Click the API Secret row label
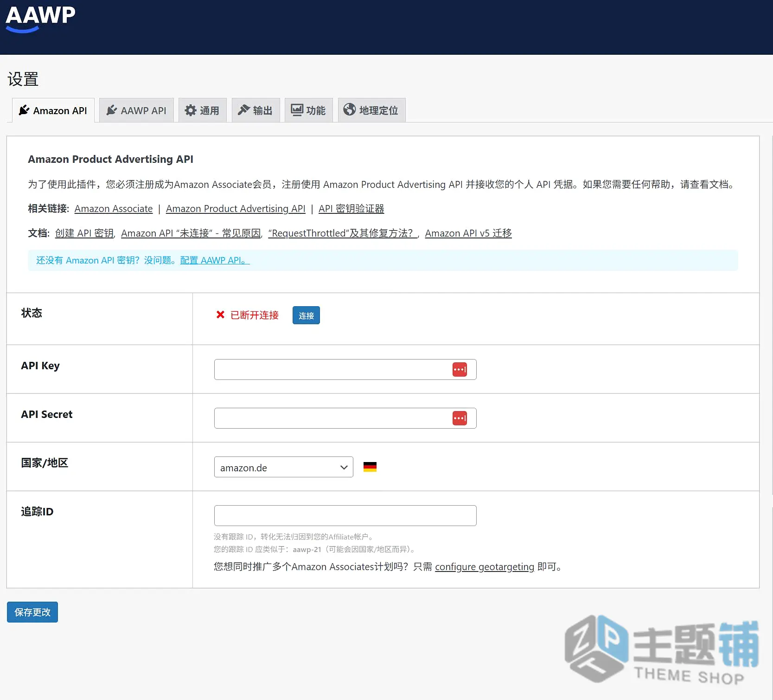Screen dimensions: 773x700 point(47,414)
